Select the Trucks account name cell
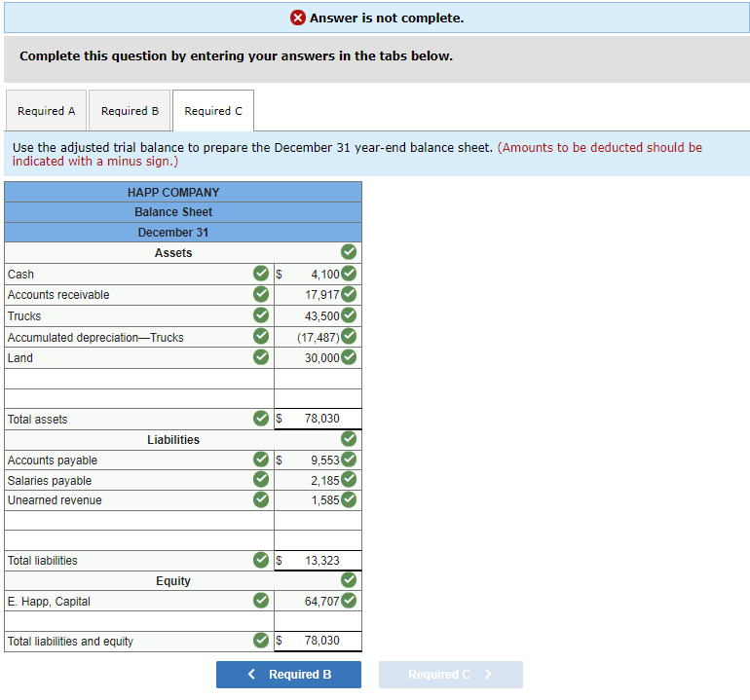This screenshot has height=700, width=750. (x=139, y=316)
